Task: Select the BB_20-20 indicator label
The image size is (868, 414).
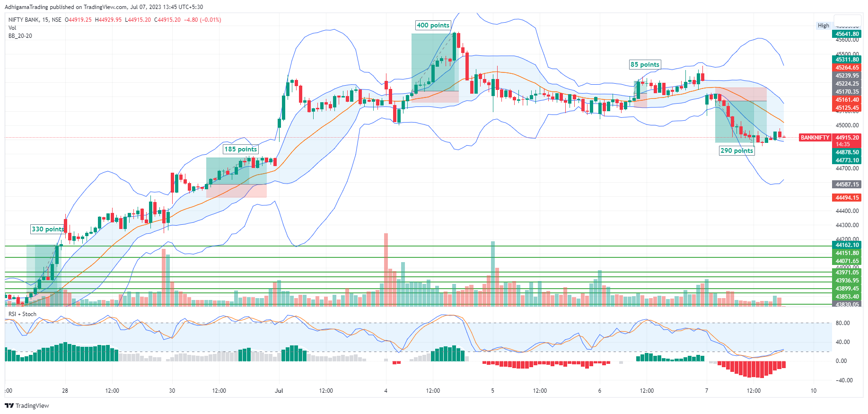Action: coord(20,36)
